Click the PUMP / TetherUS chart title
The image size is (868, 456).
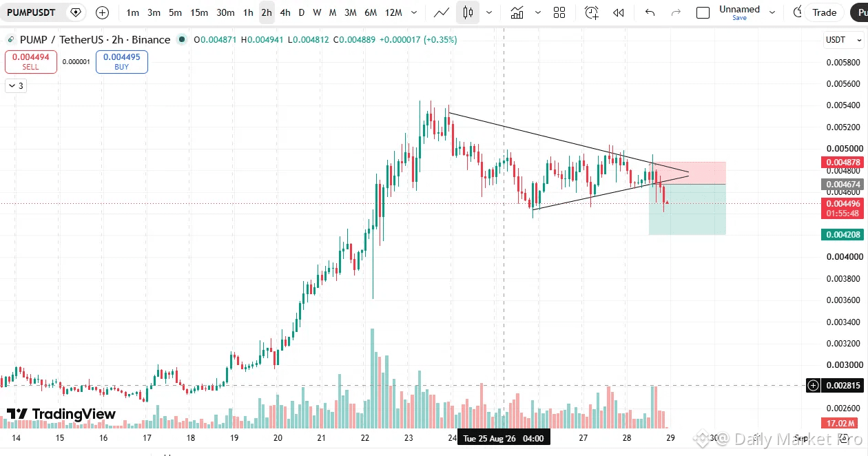95,39
